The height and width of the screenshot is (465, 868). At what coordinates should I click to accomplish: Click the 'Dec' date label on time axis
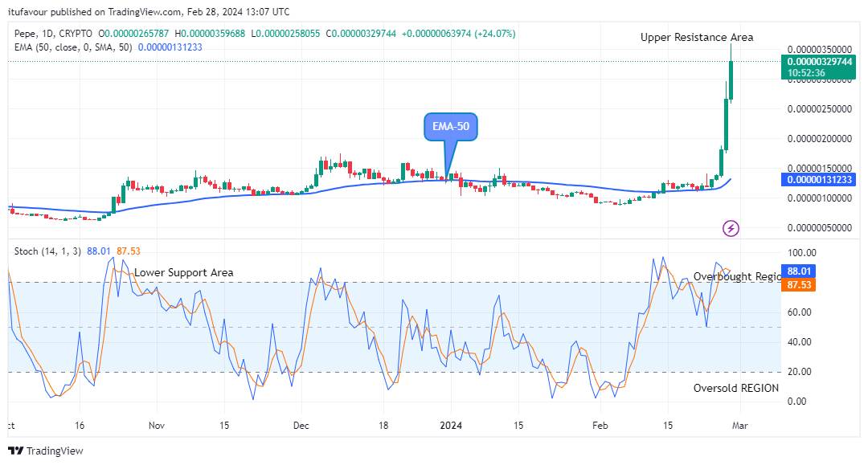[301, 425]
